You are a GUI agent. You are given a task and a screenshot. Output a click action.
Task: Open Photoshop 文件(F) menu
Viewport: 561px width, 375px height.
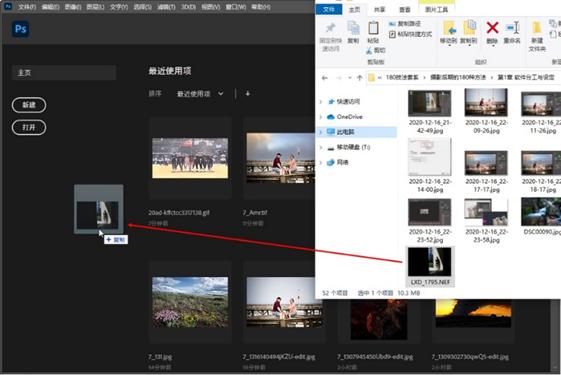(x=27, y=7)
